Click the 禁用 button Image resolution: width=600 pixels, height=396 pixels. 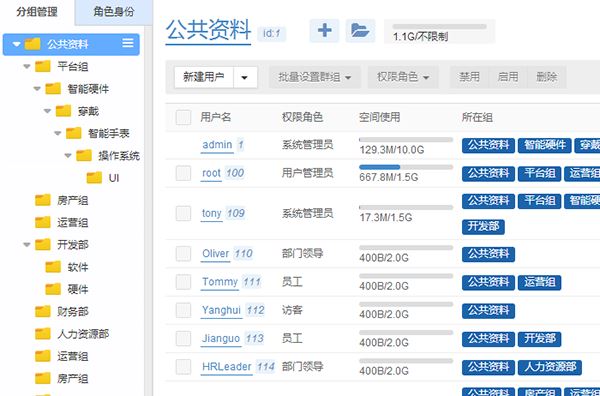(469, 77)
